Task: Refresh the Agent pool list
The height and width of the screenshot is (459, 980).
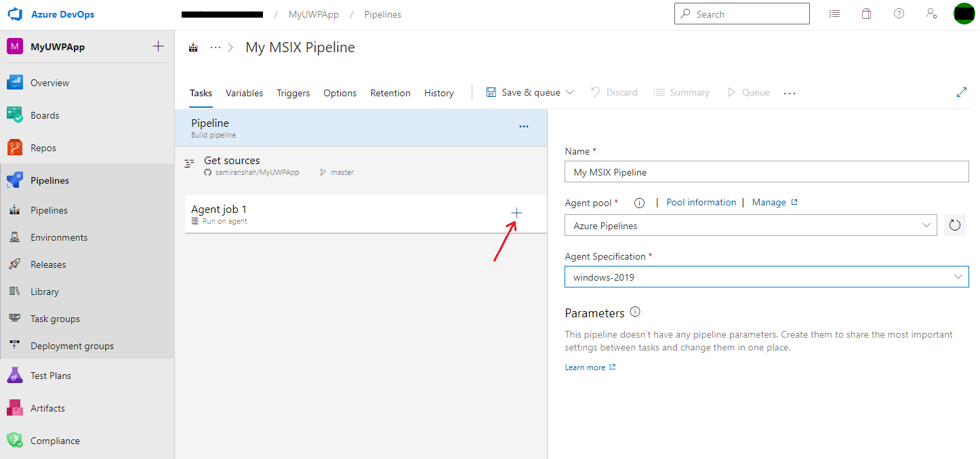Action: pyautogui.click(x=955, y=225)
